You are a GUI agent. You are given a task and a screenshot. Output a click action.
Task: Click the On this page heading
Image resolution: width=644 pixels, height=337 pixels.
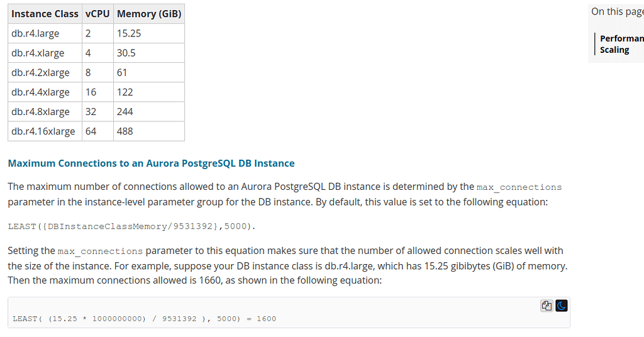[618, 11]
